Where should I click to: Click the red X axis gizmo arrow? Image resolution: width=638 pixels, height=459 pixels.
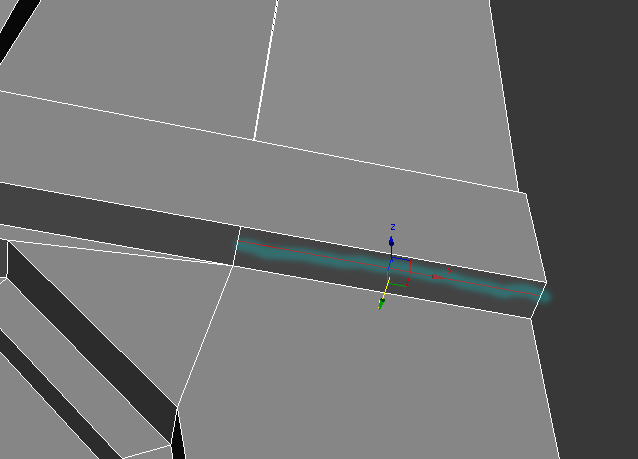[438, 276]
